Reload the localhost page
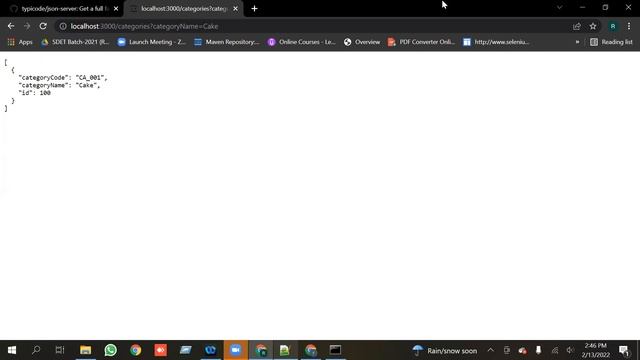640x360 pixels. point(43,26)
